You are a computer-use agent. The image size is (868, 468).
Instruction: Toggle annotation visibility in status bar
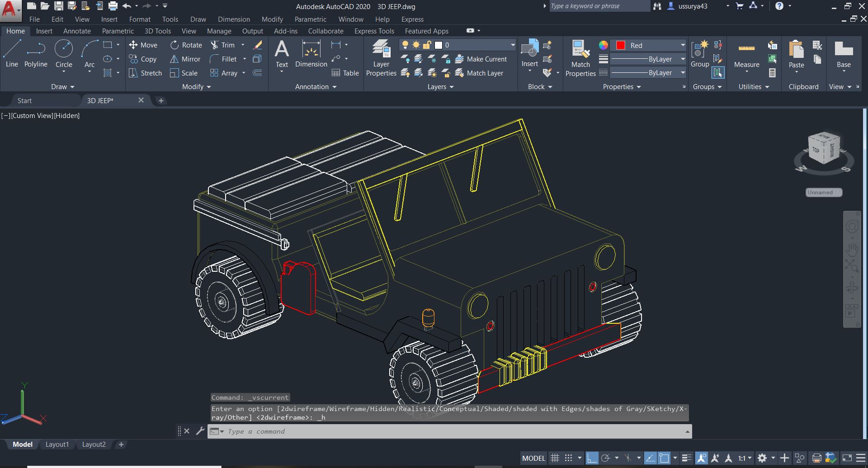[x=702, y=458]
